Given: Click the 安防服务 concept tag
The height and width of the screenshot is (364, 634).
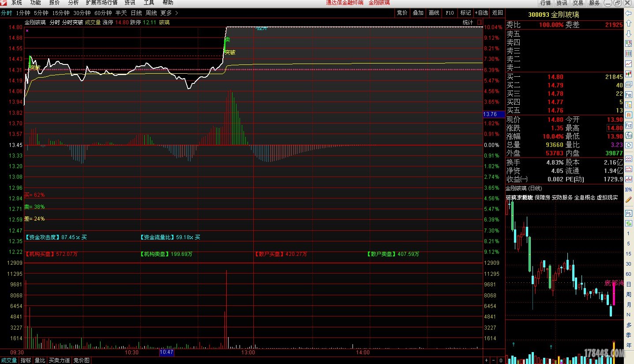Looking at the screenshot, I should 562,198.
